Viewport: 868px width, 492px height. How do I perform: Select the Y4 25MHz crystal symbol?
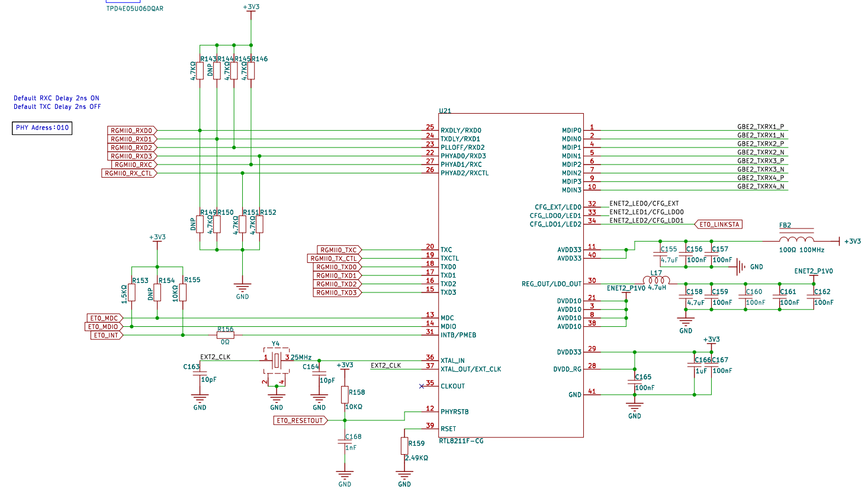pos(276,361)
